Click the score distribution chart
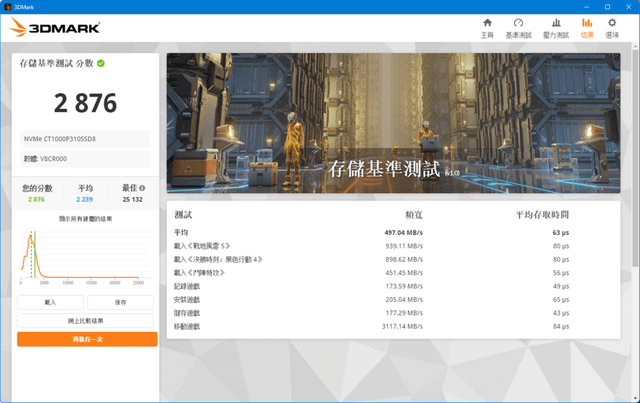This screenshot has height=403, width=640. (85, 256)
